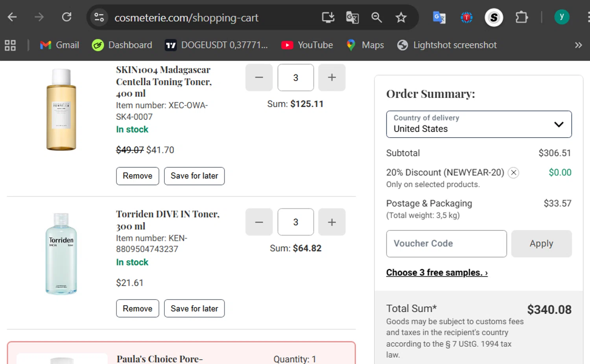Click the Item number XEC-OWA-SK4-0007 text
The width and height of the screenshot is (590, 364).
pos(162,111)
